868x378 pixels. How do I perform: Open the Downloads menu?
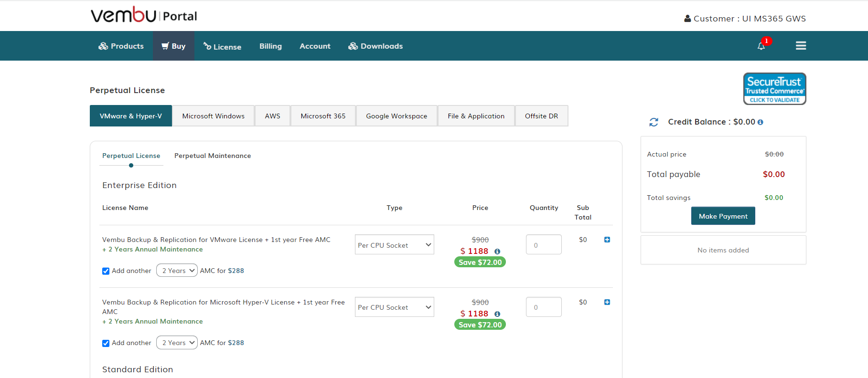(x=375, y=46)
